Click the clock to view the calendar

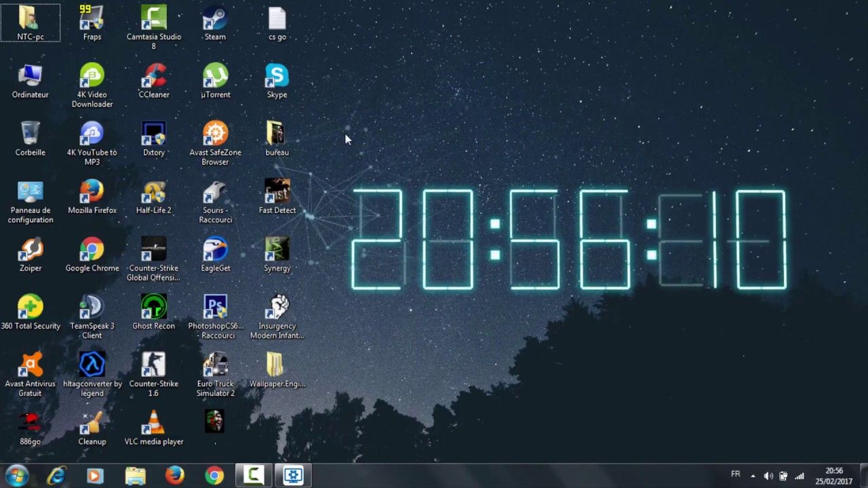[x=833, y=475]
